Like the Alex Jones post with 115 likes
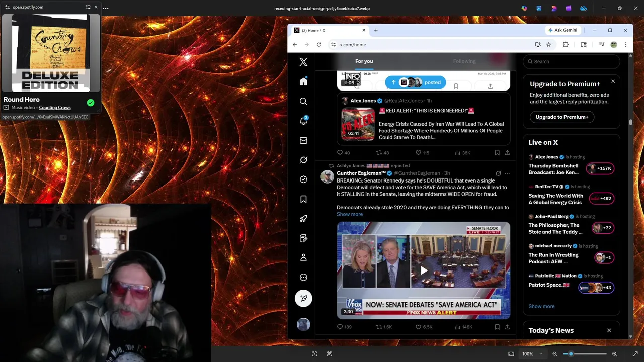Viewport: 644px width, 362px height. [x=422, y=153]
